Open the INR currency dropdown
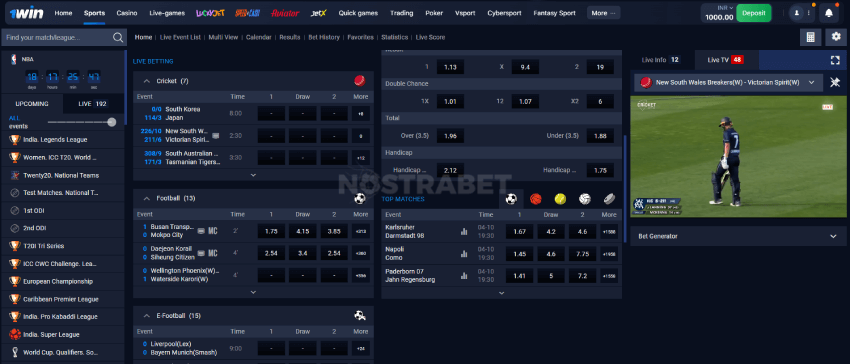The image size is (850, 364). pos(725,8)
